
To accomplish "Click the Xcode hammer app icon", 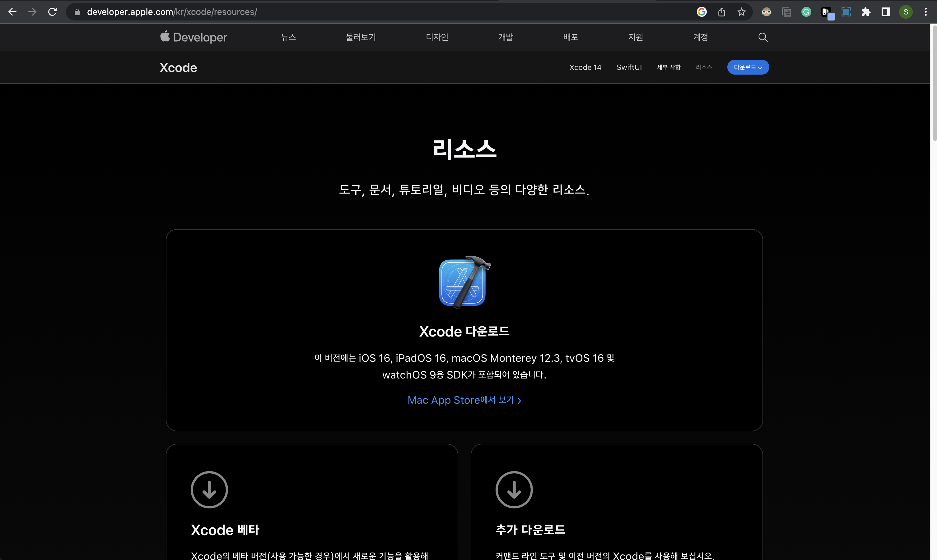I will point(464,282).
